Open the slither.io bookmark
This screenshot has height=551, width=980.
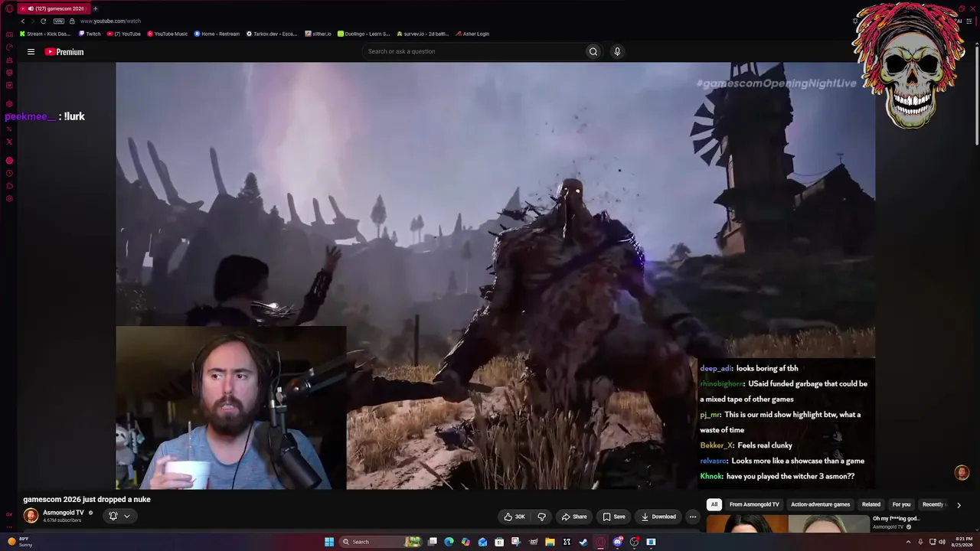pos(318,34)
